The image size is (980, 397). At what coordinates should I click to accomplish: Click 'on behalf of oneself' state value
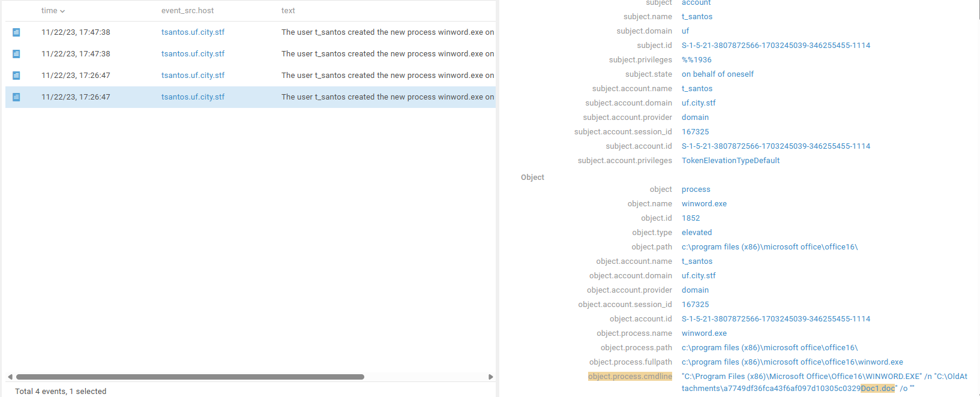pyautogui.click(x=718, y=74)
